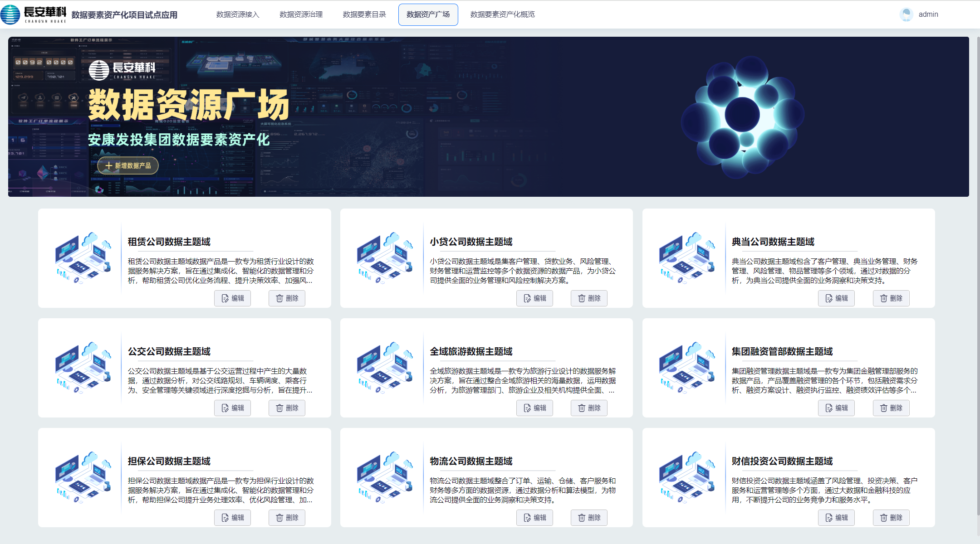The image size is (980, 544).
Task: Open the 数据资源接入 navigation tab
Action: point(238,15)
